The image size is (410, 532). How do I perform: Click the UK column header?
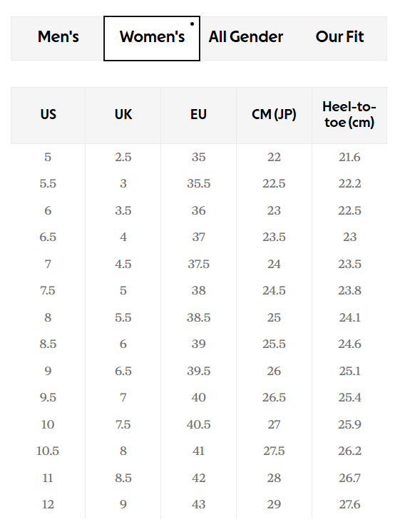point(123,116)
